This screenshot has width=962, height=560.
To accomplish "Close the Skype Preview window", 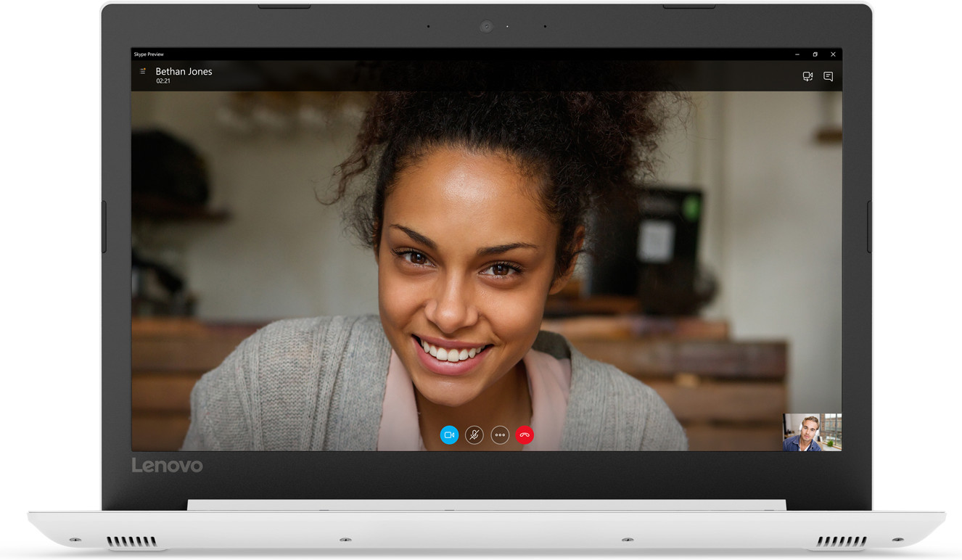I will [833, 54].
